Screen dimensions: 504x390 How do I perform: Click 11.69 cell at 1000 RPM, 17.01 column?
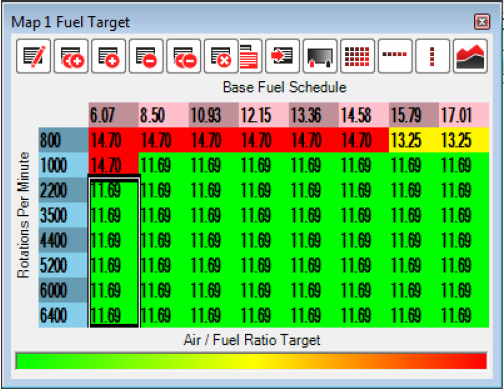(x=464, y=165)
